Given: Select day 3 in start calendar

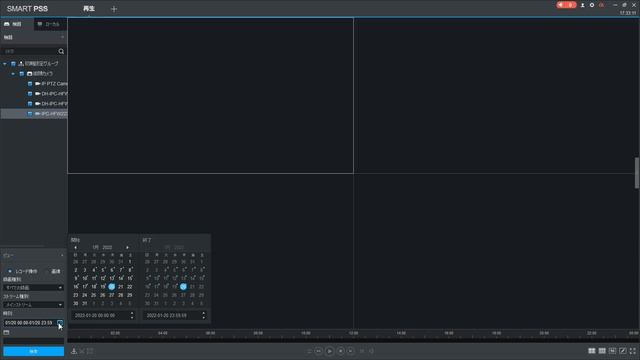Looking at the screenshot, I should tap(84, 270).
